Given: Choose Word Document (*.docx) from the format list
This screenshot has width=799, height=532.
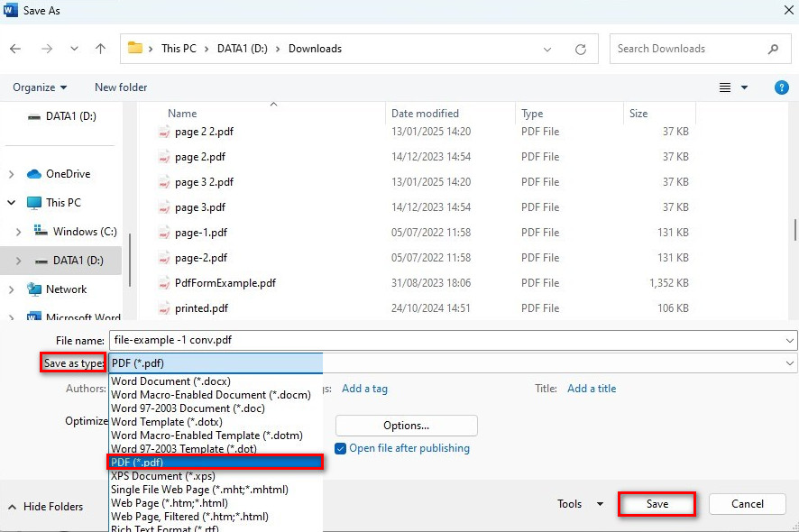Looking at the screenshot, I should point(170,381).
